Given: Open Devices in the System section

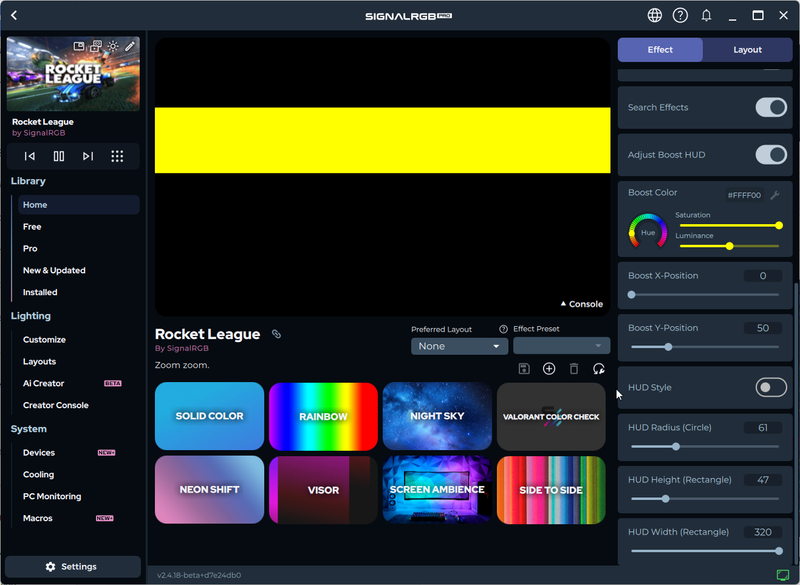Looking at the screenshot, I should [39, 453].
